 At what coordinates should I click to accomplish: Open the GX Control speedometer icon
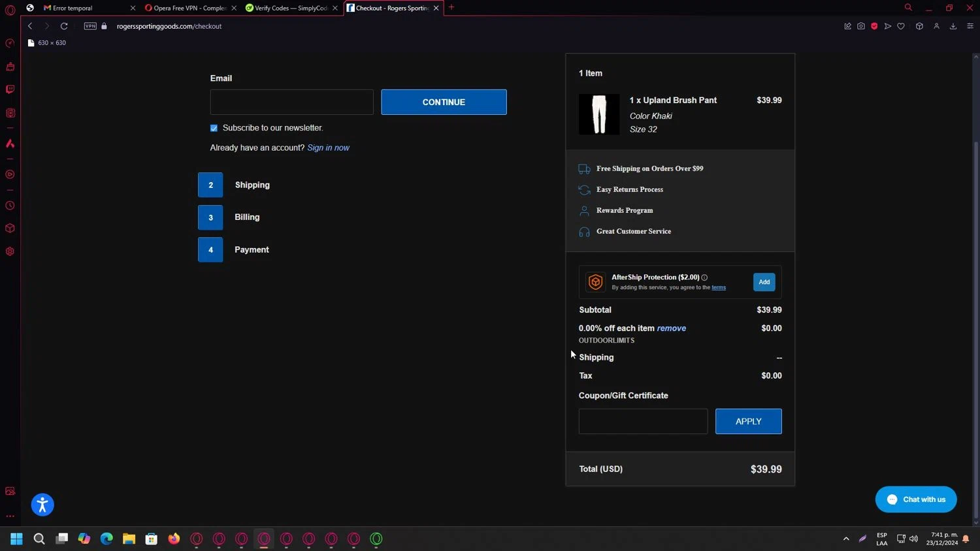[x=10, y=43]
